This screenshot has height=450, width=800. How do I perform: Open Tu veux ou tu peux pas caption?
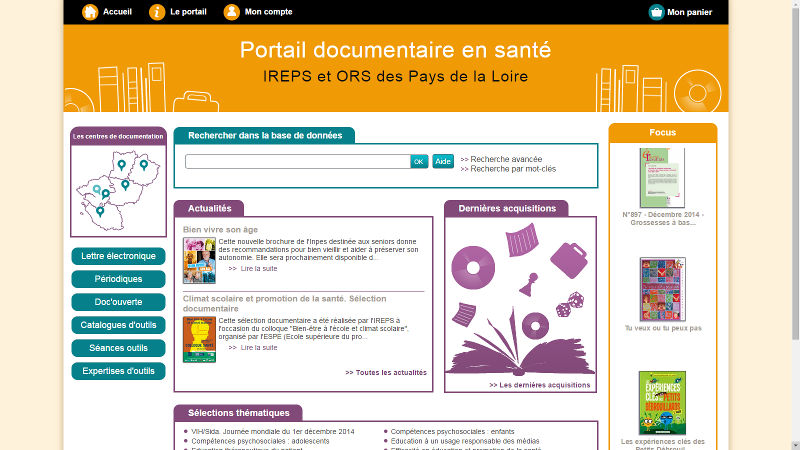pyautogui.click(x=663, y=328)
